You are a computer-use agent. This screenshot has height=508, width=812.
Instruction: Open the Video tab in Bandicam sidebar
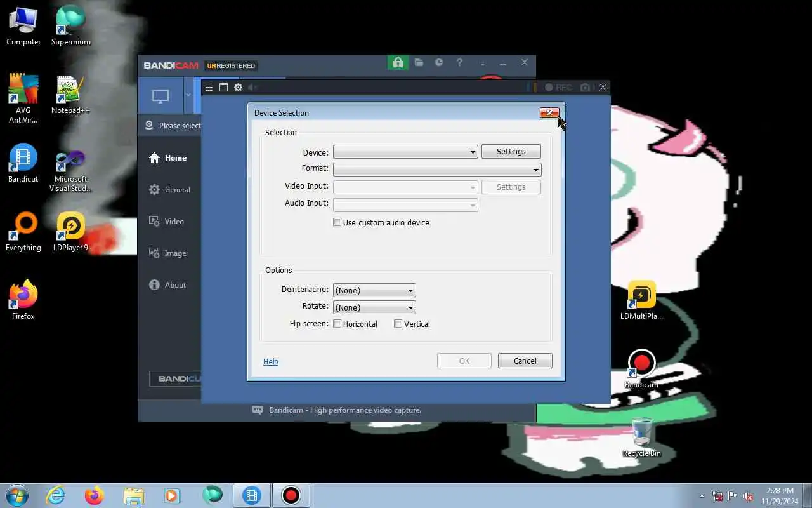(166, 222)
